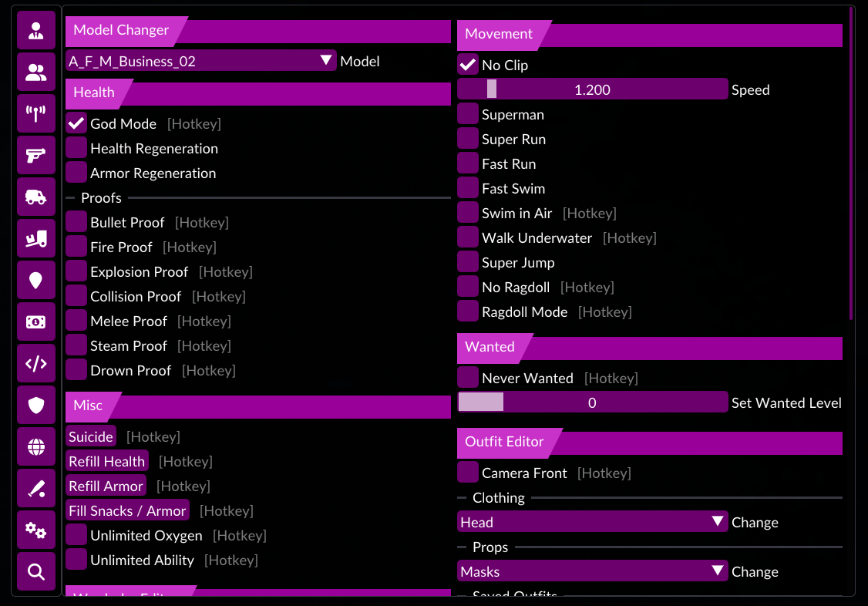Enable Super Jump checkbox
This screenshot has height=606, width=868.
click(468, 262)
